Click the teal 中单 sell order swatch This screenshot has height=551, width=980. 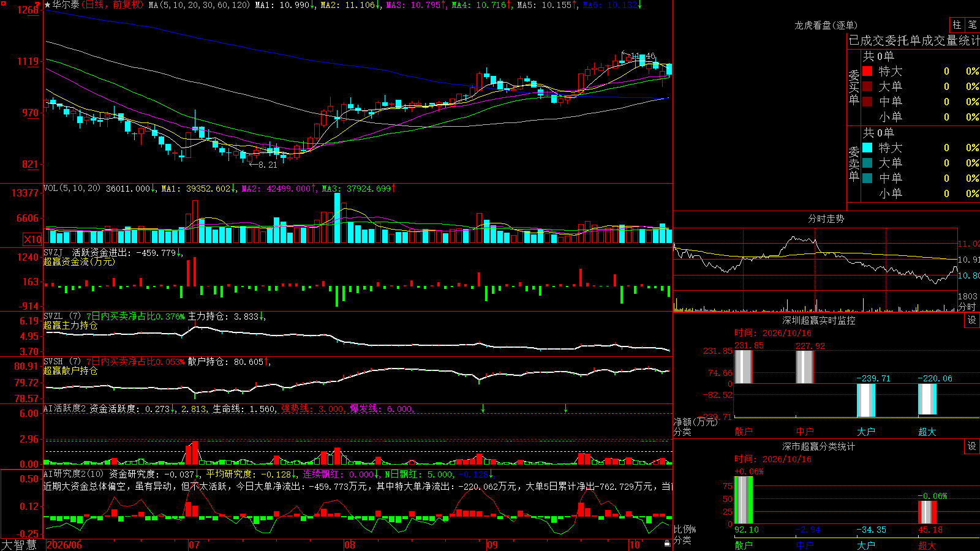click(x=867, y=178)
